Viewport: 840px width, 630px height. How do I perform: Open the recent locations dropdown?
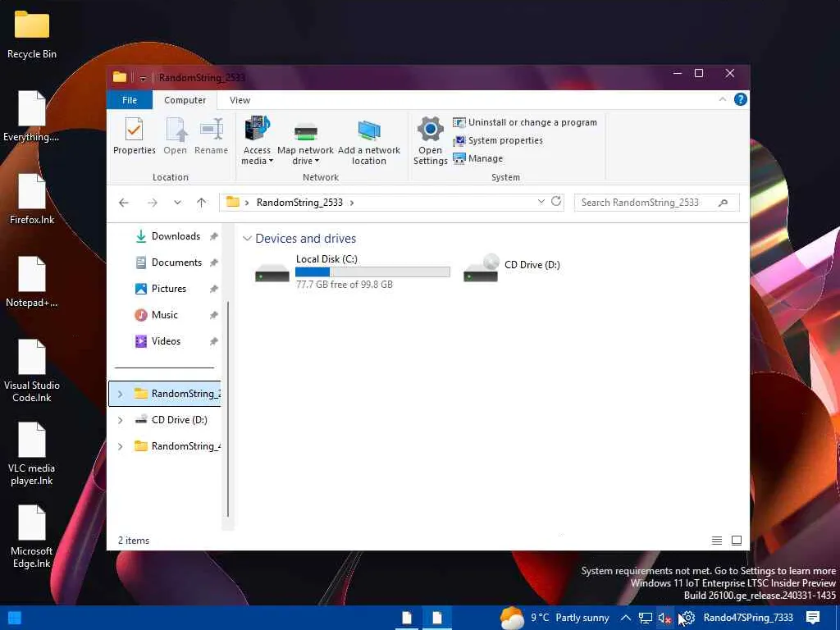coord(177,203)
